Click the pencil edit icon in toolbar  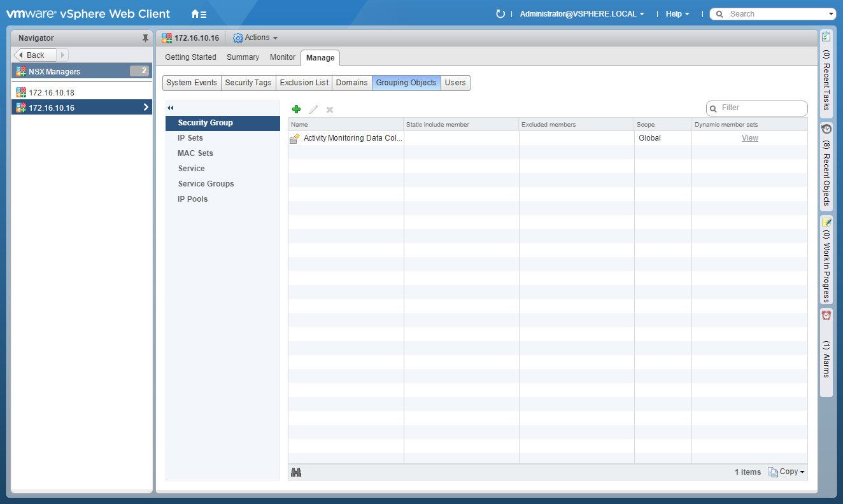click(x=313, y=109)
